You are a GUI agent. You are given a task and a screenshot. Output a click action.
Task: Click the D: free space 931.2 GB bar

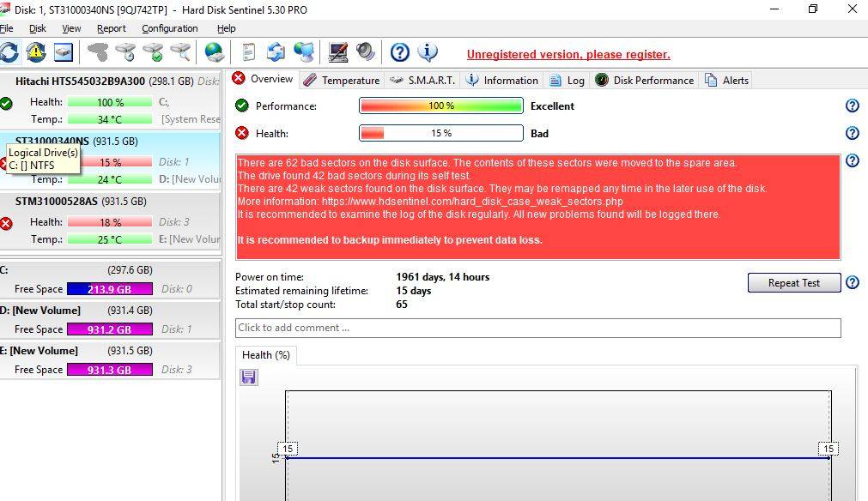point(110,329)
